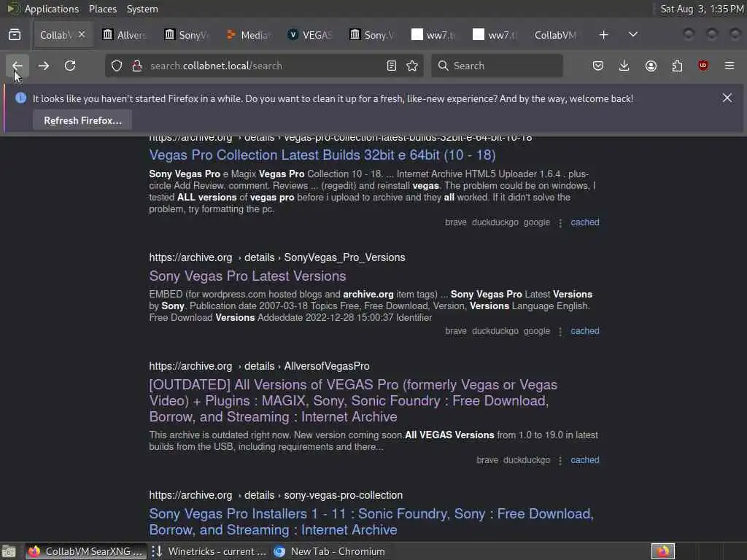747x560 pixels.
Task: Switch to the VEGAS tab
Action: [309, 35]
